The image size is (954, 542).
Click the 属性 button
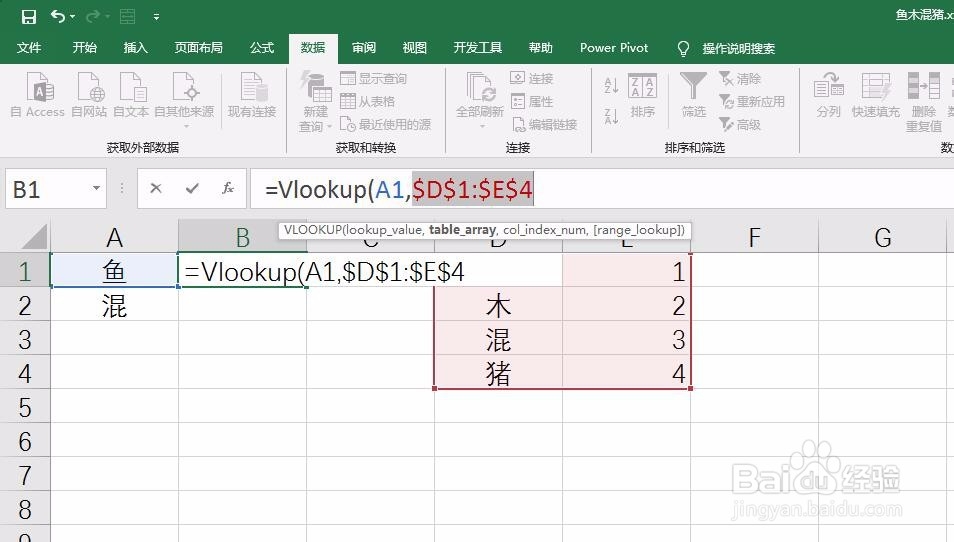532,101
